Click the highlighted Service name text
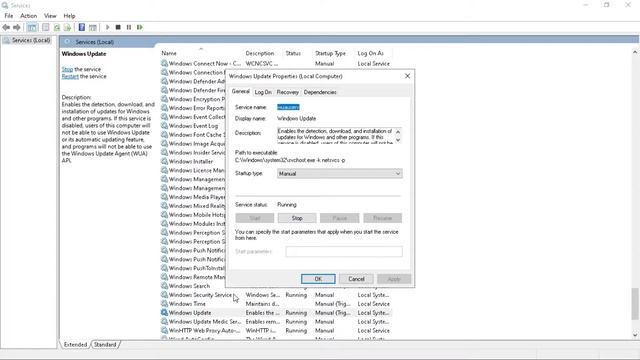Viewport: 640px width, 360px height. [288, 107]
